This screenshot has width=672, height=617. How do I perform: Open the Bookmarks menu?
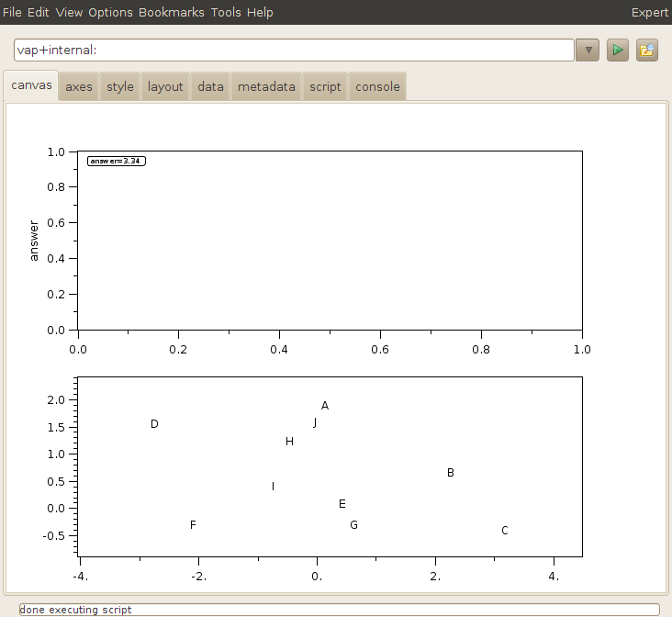coord(172,12)
